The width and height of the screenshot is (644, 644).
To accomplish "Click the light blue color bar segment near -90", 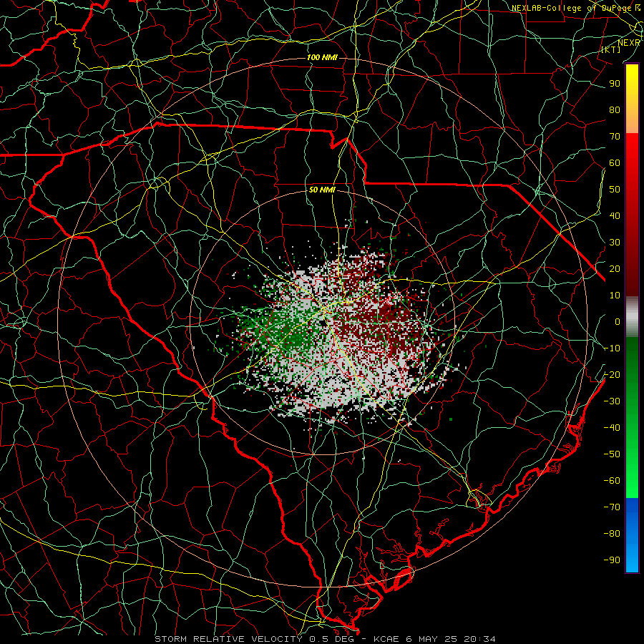I will (x=632, y=559).
